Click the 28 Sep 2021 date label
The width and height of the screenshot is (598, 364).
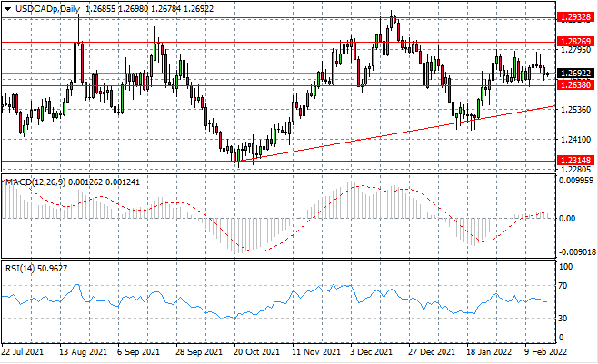point(199,352)
